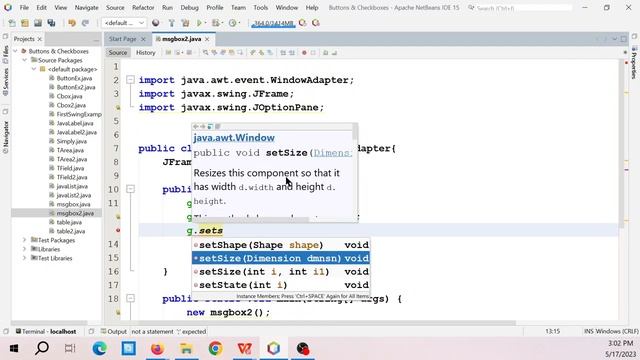
Task: Choose setSize(int i, int i1) completion item
Action: tap(281, 271)
